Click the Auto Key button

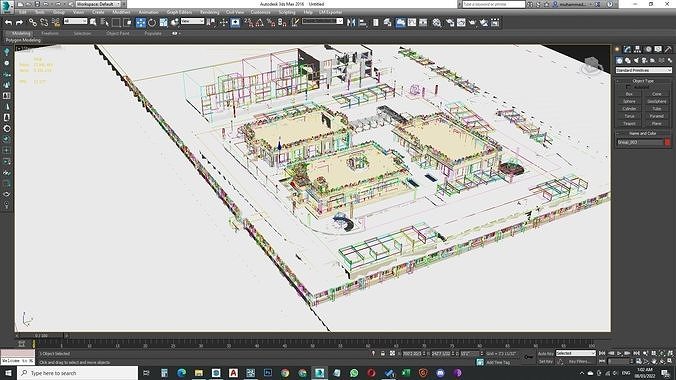coord(545,354)
